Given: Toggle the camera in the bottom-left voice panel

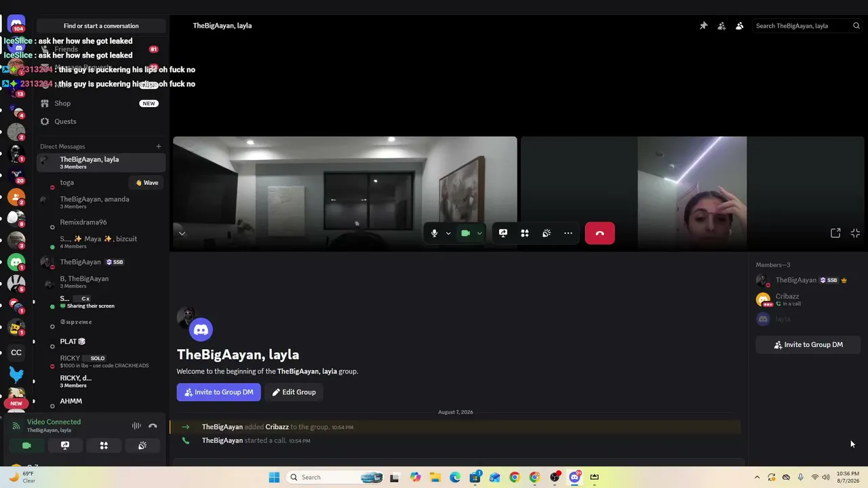Looking at the screenshot, I should point(26,445).
